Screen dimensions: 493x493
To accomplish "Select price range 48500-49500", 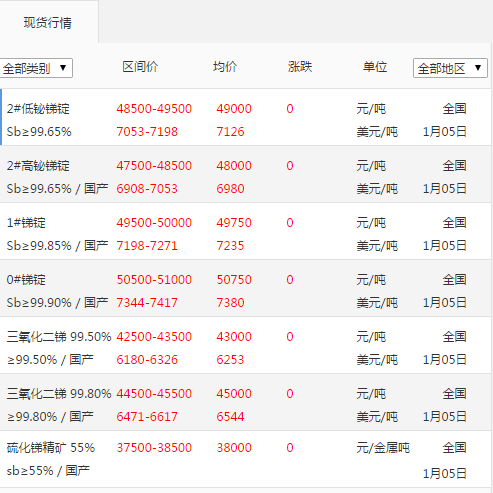I will 154,109.
